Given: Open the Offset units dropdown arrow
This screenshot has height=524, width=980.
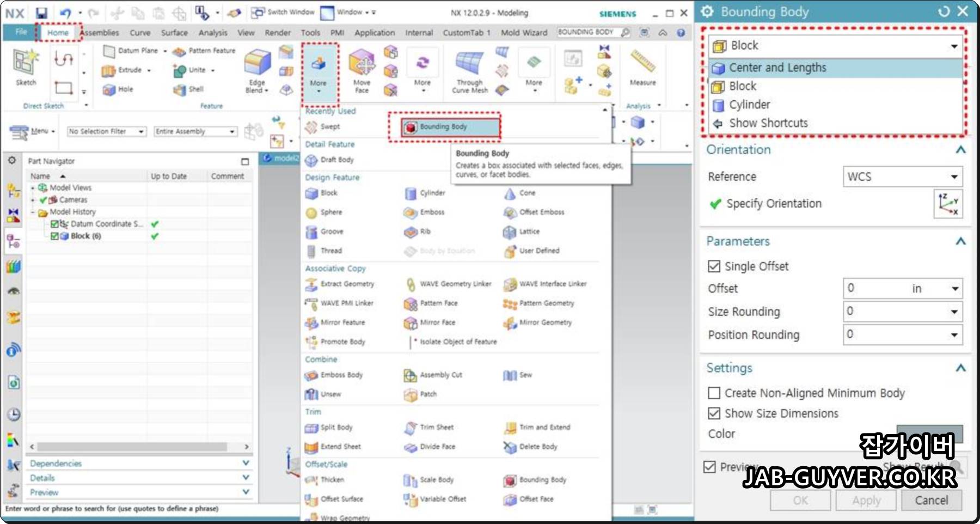Looking at the screenshot, I should [955, 289].
